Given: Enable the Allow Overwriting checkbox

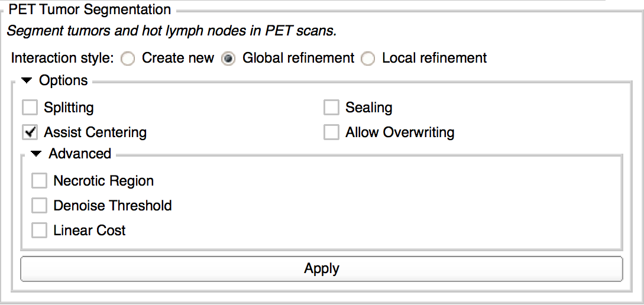Looking at the screenshot, I should click(x=331, y=132).
